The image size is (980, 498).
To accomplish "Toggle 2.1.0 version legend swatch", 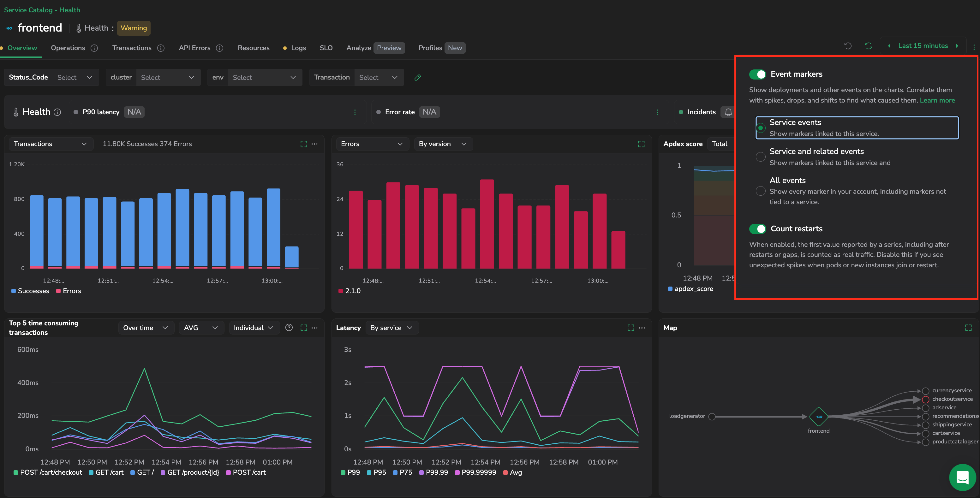I will tap(341, 291).
